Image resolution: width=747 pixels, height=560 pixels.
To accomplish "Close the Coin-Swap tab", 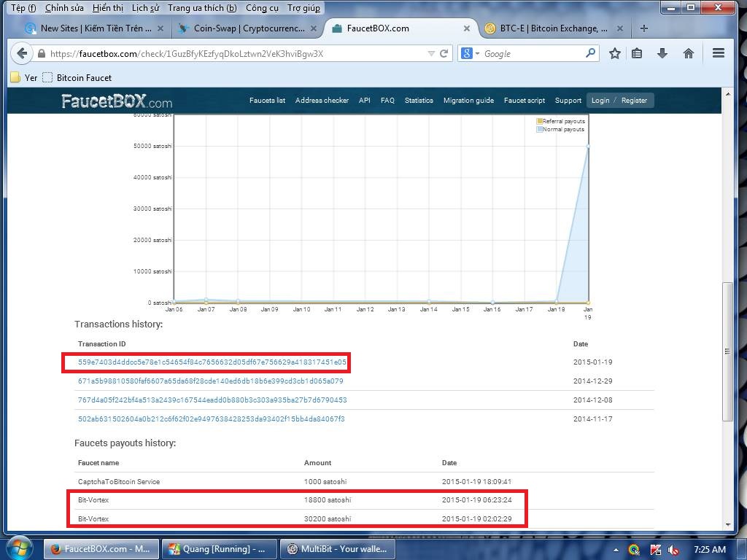I will (x=314, y=28).
